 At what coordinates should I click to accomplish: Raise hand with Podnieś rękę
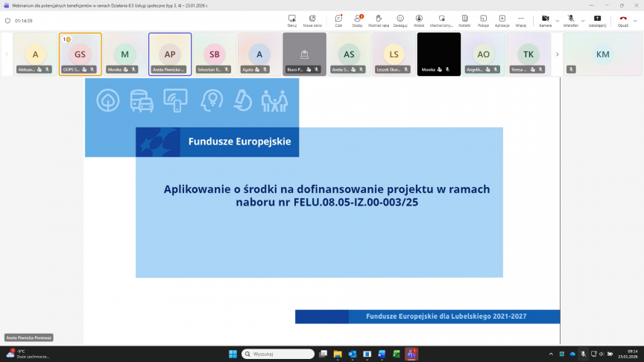coord(379,19)
